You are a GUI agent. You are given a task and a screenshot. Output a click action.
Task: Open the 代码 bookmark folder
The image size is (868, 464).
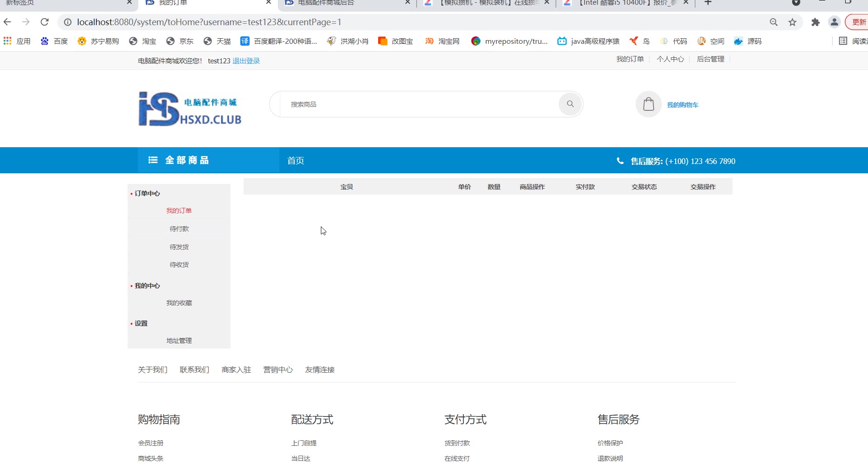673,41
